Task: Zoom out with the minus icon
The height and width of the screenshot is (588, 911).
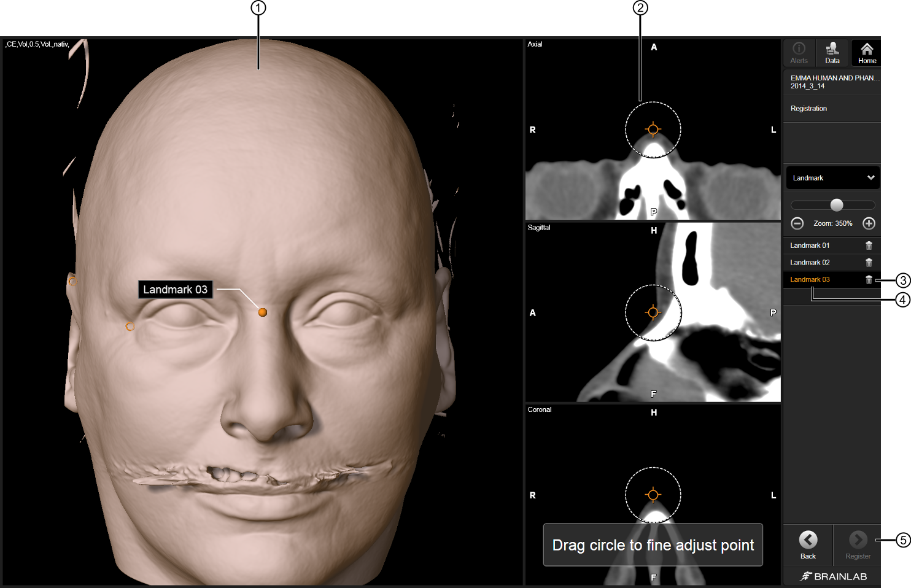Action: [797, 223]
